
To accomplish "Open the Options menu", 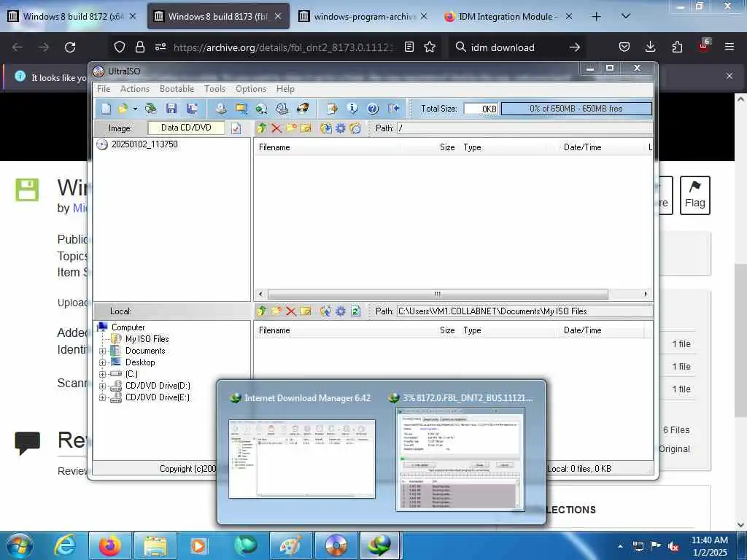I will click(x=251, y=89).
